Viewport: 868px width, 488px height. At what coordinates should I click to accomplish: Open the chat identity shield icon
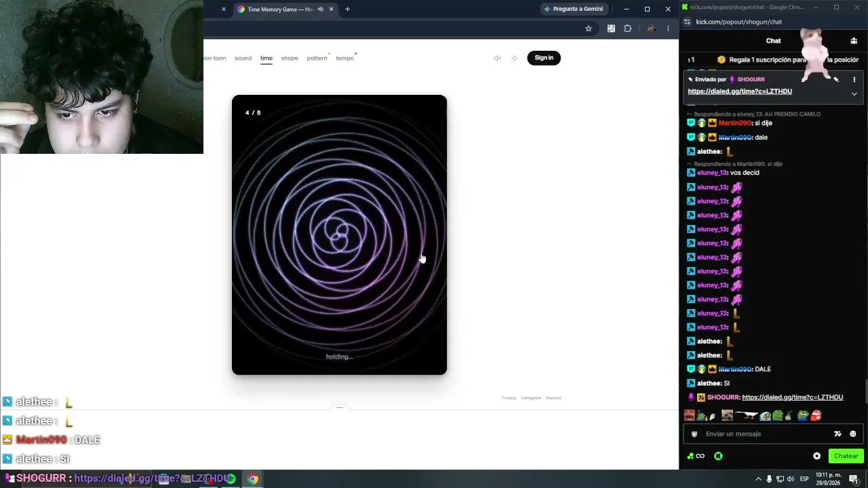point(694,434)
